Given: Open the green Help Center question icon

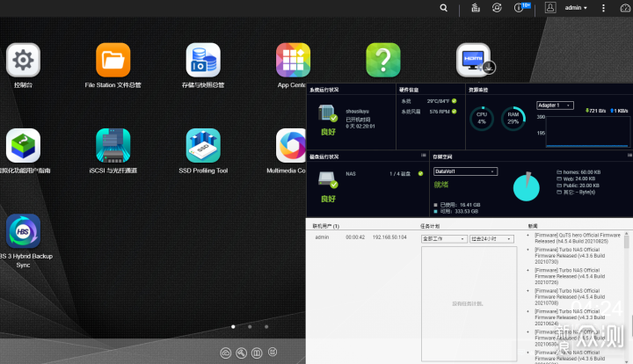Looking at the screenshot, I should click(x=383, y=60).
